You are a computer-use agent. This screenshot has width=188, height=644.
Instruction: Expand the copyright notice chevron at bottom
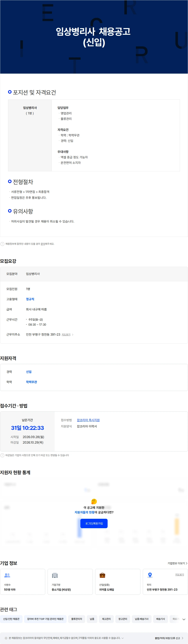click(x=122, y=638)
